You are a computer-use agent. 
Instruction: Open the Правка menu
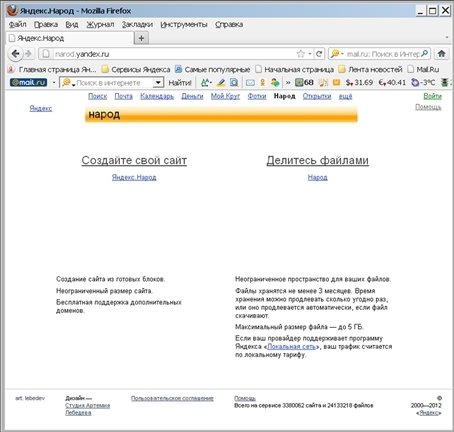46,24
